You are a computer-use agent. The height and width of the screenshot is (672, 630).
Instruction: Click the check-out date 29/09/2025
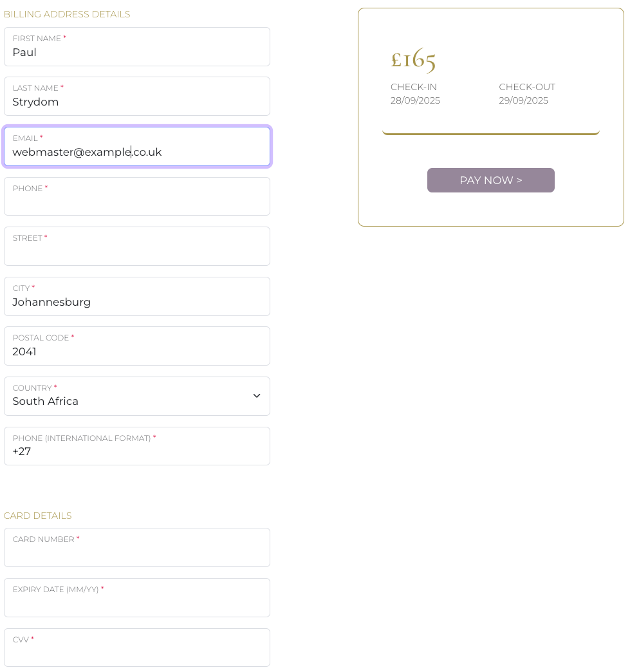(523, 100)
